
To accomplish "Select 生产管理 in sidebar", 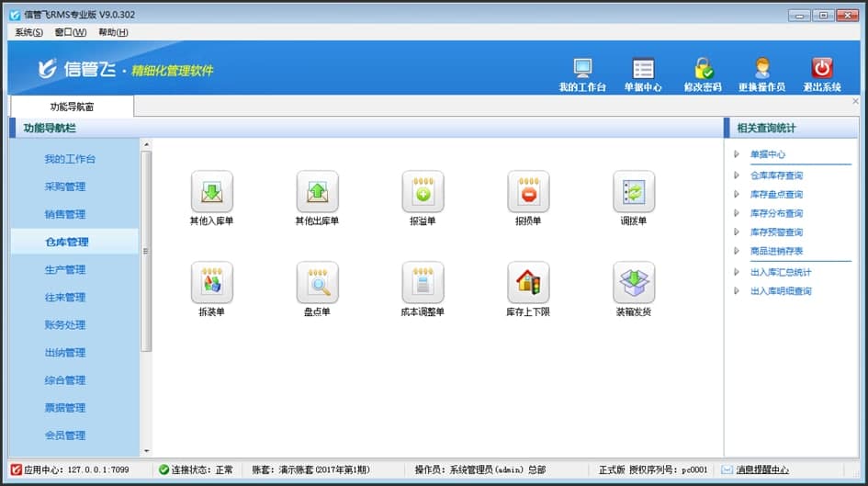I will click(65, 269).
